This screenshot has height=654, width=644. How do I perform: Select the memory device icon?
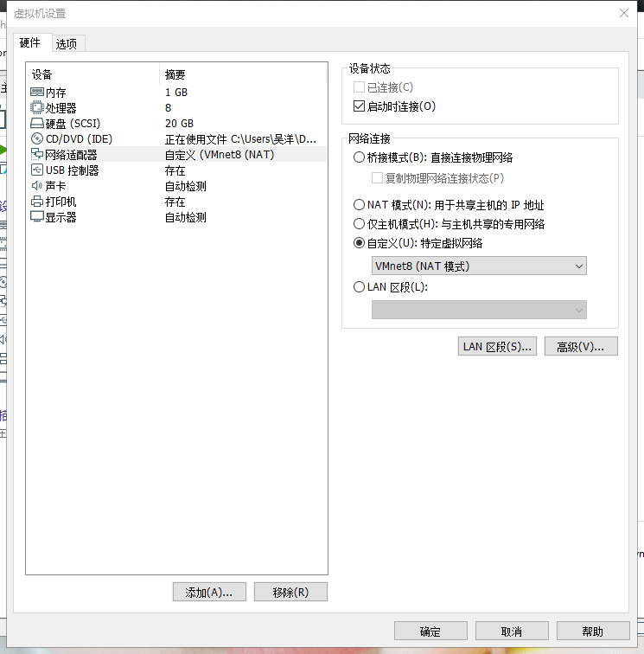(x=36, y=92)
